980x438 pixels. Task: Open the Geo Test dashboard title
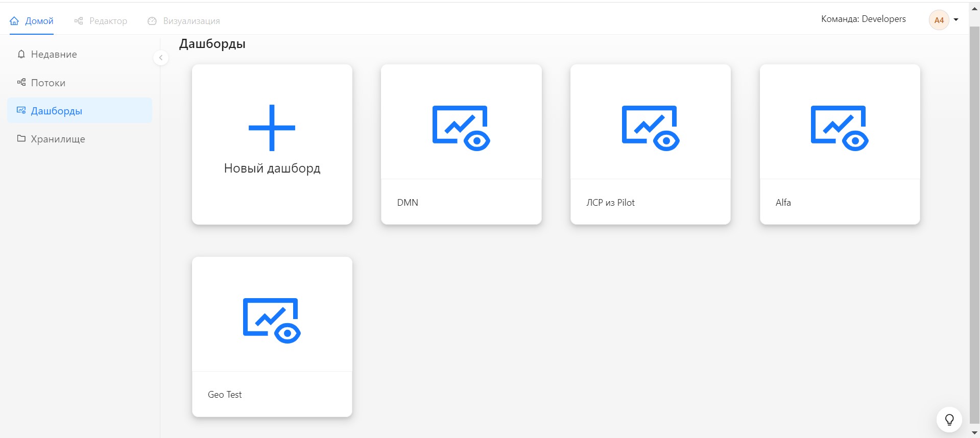pyautogui.click(x=225, y=395)
